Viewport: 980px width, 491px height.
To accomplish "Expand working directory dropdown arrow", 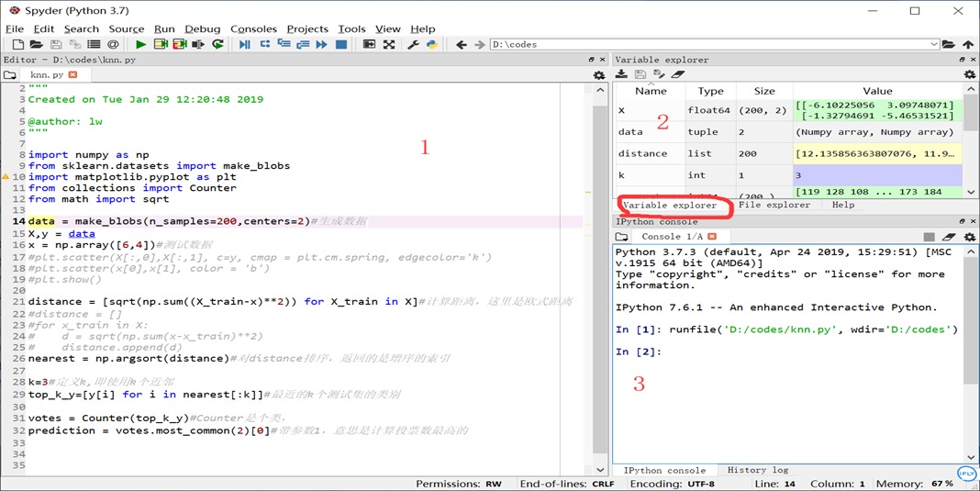I will (934, 44).
